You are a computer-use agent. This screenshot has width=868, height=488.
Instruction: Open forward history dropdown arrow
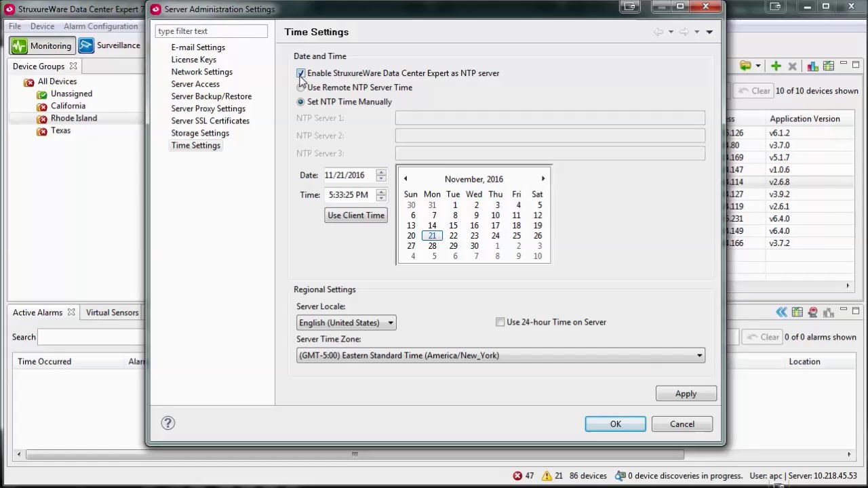(696, 32)
